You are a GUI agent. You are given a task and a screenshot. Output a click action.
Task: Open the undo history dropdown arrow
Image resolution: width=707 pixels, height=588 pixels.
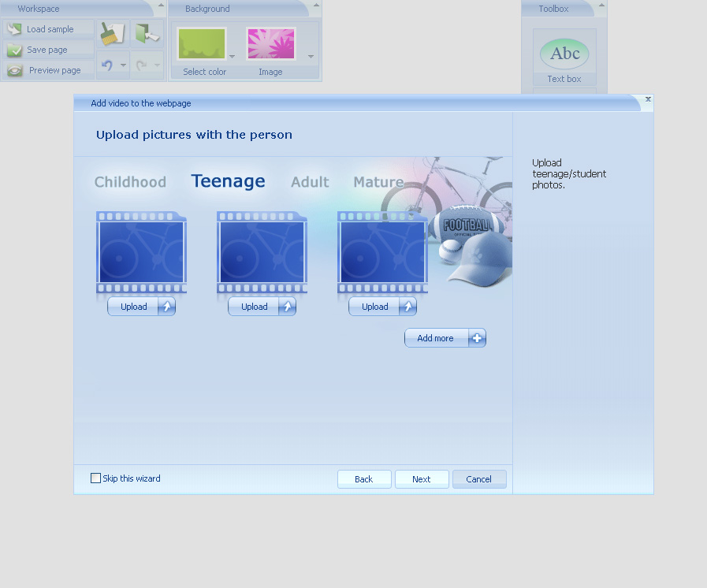pos(123,65)
